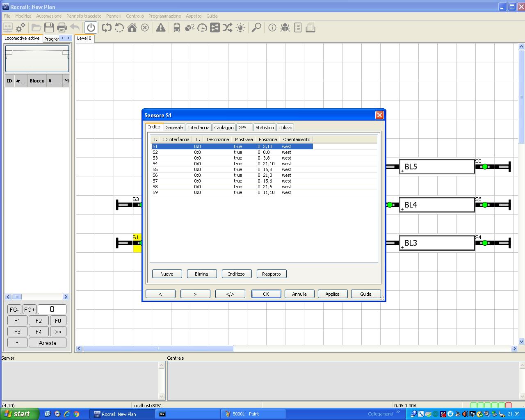Click the Guida button in dialog
Viewport: 525px width, 420px height.
click(x=366, y=294)
